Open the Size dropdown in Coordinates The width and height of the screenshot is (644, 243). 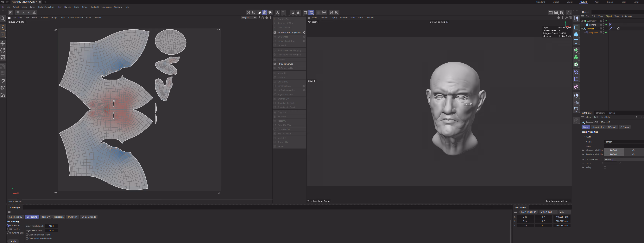pos(565,212)
